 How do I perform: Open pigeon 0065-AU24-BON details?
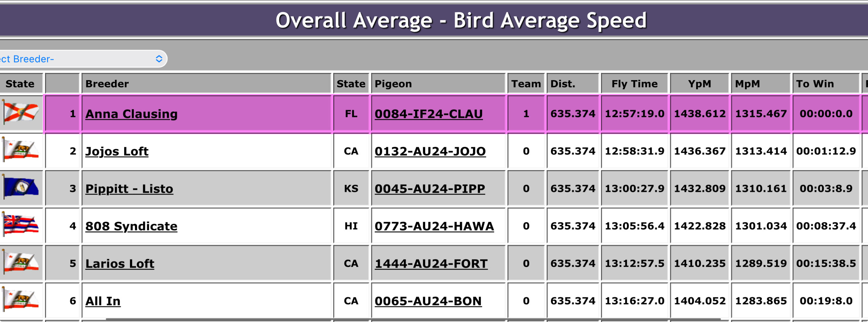click(x=428, y=301)
